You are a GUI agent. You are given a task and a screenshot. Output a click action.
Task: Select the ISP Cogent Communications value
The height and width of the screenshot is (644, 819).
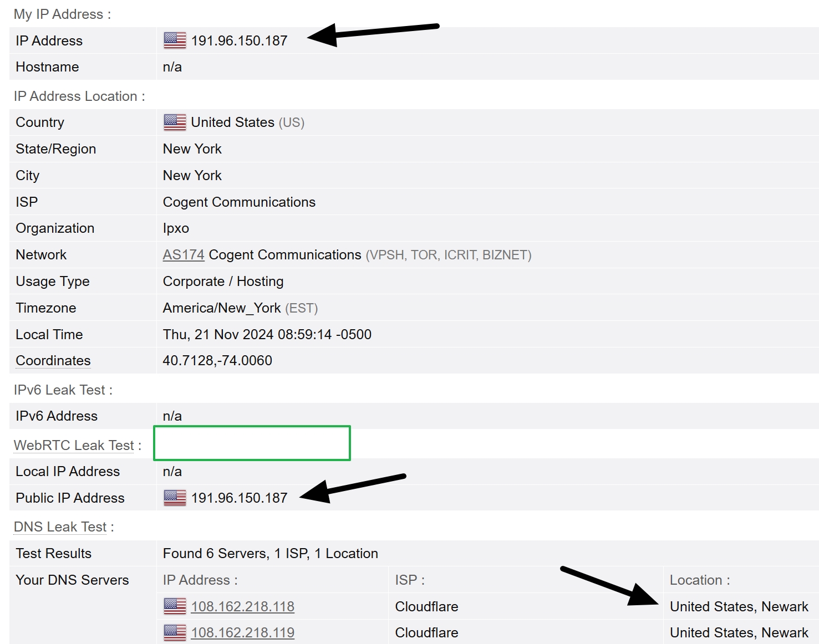click(x=239, y=202)
